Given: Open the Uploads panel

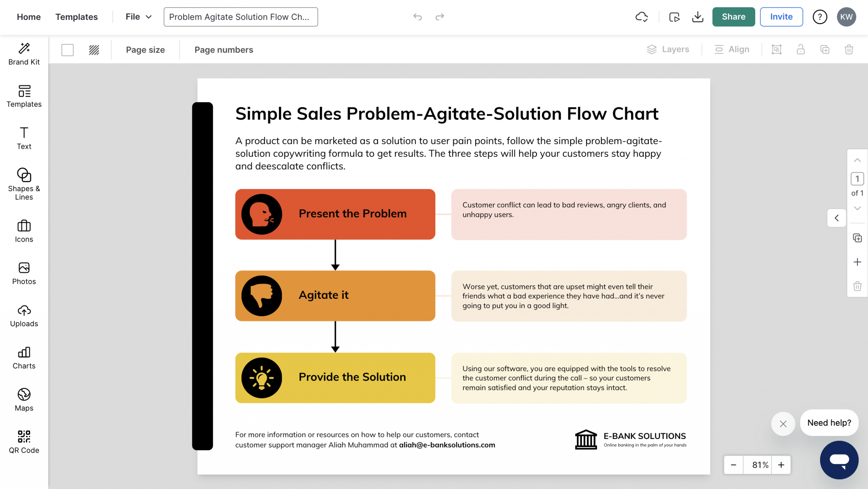Looking at the screenshot, I should coord(24,315).
